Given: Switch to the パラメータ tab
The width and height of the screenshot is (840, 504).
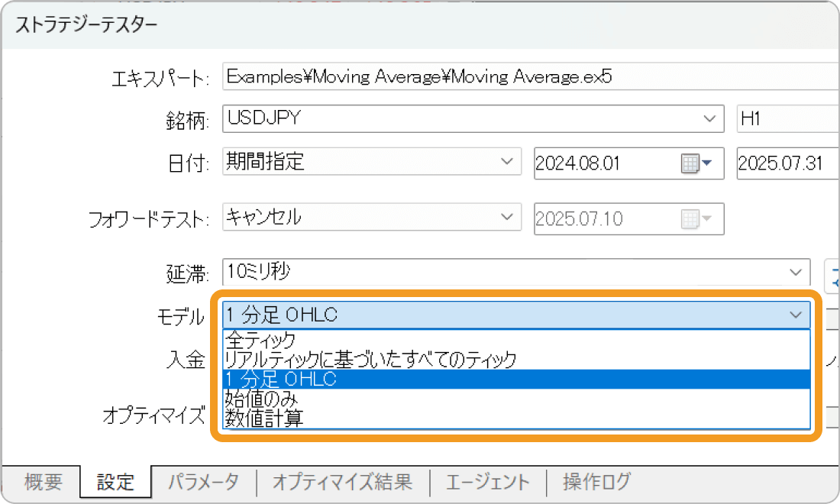Looking at the screenshot, I should 202,482.
